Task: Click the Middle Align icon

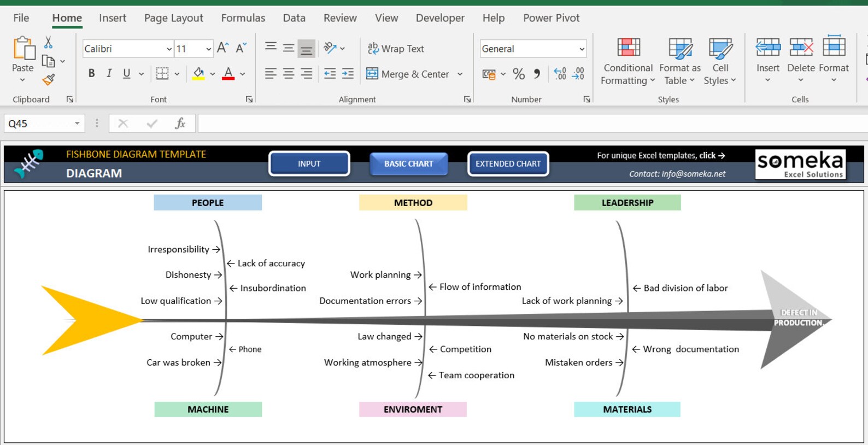Action: click(289, 48)
